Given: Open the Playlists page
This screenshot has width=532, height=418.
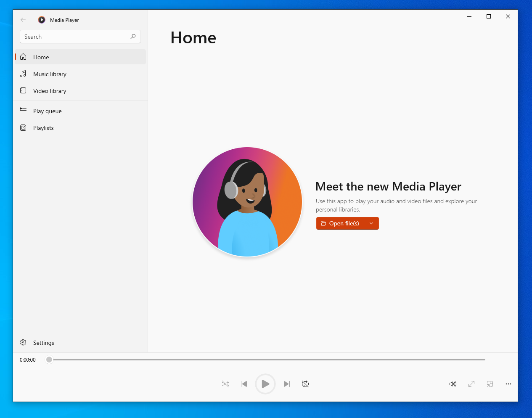Looking at the screenshot, I should click(80, 128).
